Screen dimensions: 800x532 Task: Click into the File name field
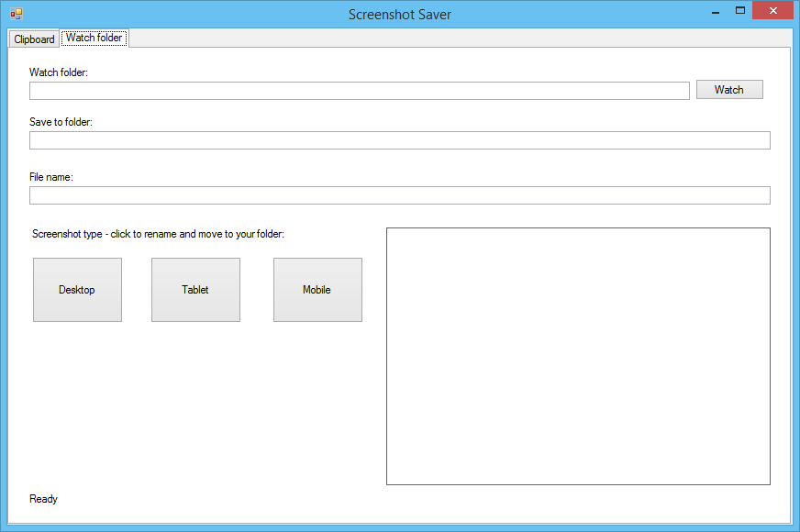399,195
